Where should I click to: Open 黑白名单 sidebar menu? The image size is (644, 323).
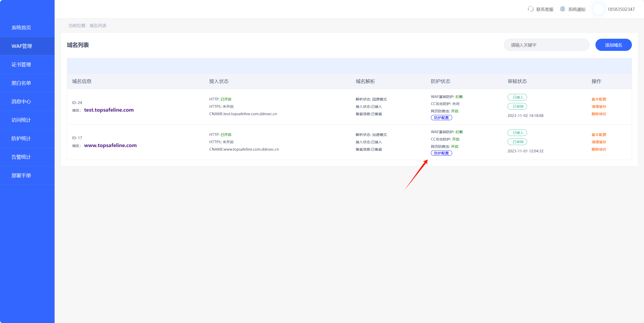(21, 83)
